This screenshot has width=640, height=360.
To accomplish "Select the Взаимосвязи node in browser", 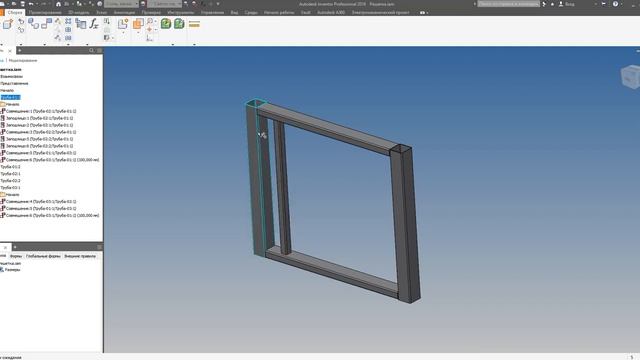I will [11, 76].
